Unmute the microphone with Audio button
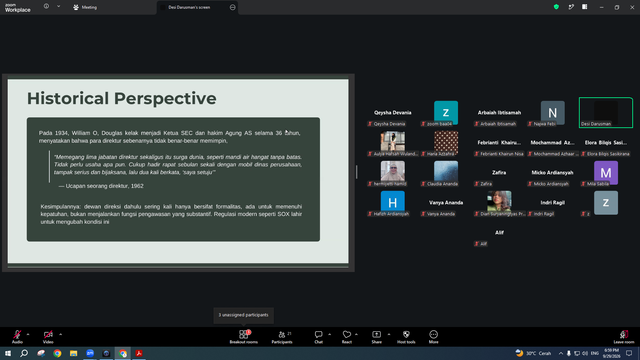 [x=17, y=337]
